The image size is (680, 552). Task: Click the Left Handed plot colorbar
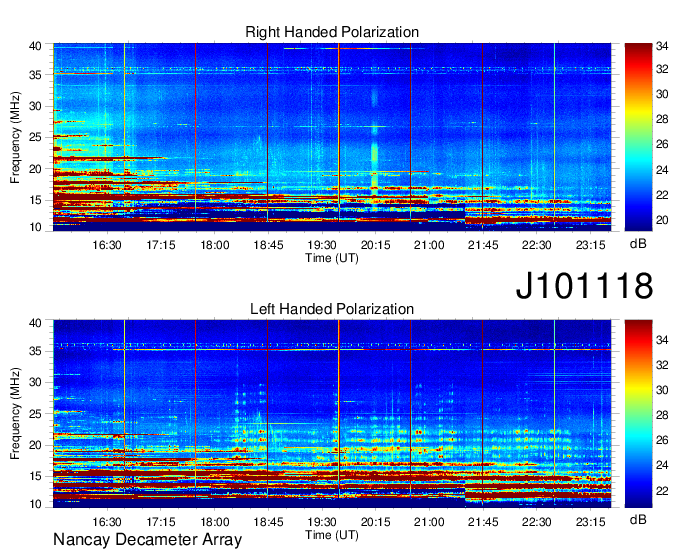638,414
